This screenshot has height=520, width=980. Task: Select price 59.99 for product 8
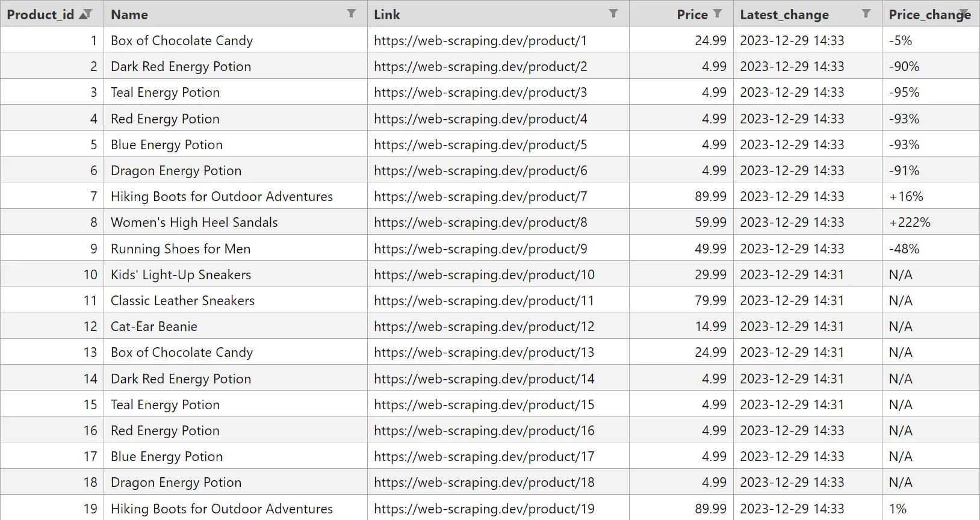(681, 222)
